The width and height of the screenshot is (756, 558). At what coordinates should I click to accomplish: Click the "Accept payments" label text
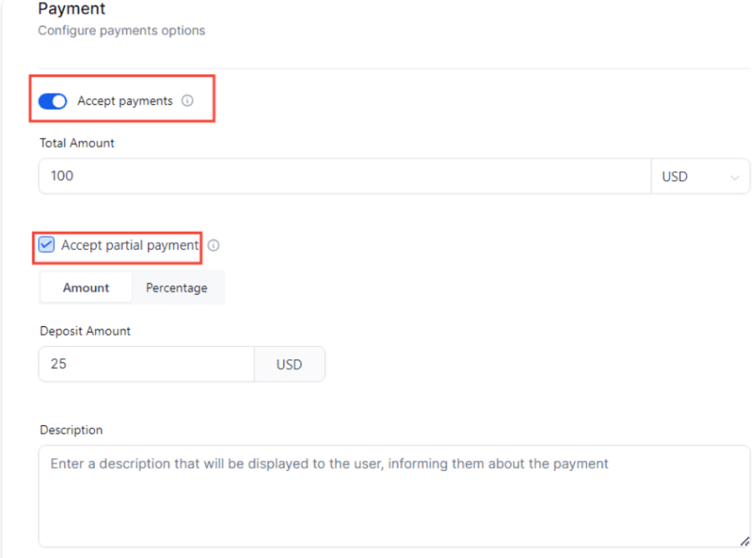click(x=125, y=101)
